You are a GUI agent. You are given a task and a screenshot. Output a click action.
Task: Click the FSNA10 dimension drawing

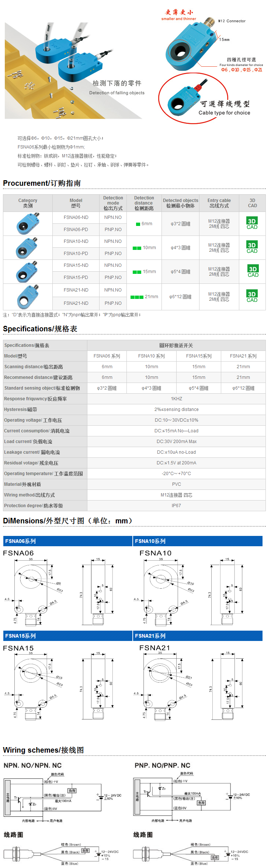(x=189, y=589)
